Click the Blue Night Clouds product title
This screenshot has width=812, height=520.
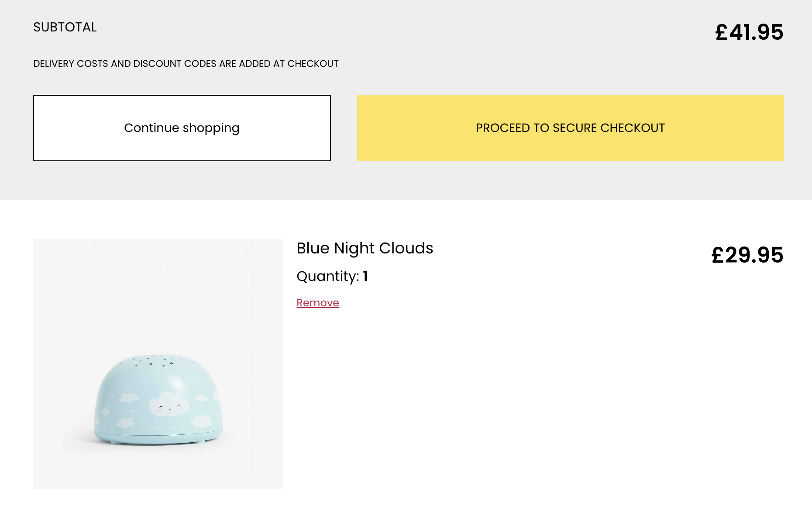pos(365,248)
